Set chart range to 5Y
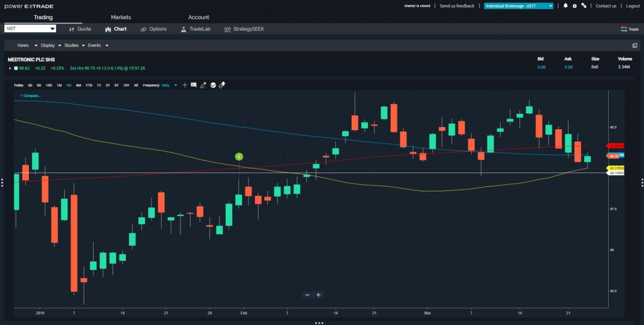The height and width of the screenshot is (325, 644). (116, 85)
